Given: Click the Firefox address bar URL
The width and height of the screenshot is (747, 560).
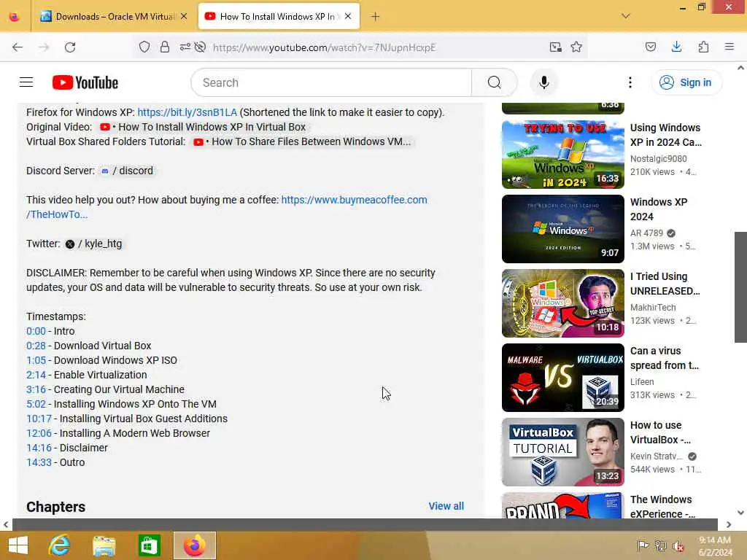Looking at the screenshot, I should point(324,47).
